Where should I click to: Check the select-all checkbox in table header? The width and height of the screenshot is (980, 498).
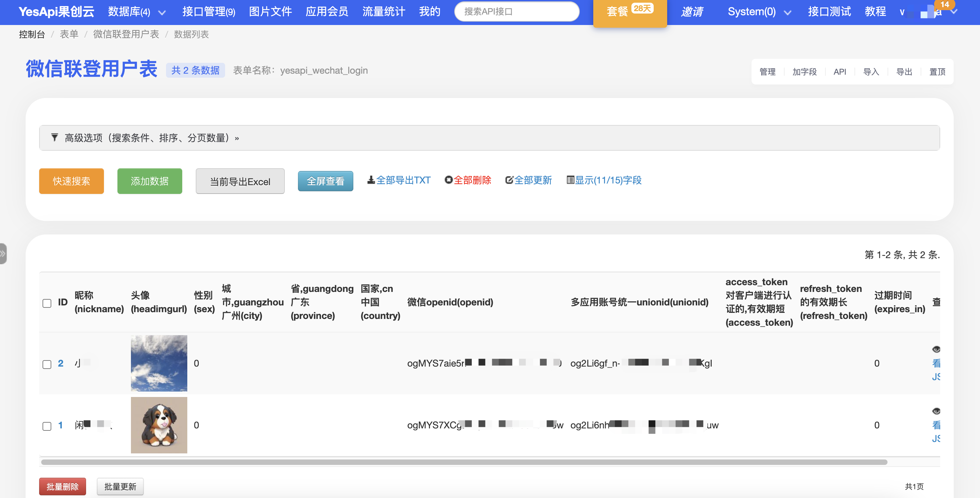click(47, 303)
